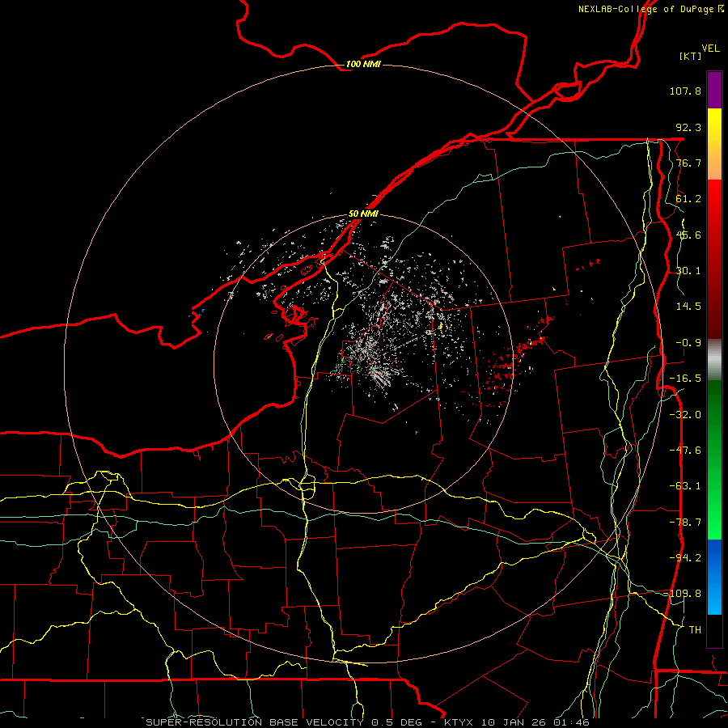Click the 50 NMI range ring label
Screen dimensions: 728x728
363,214
